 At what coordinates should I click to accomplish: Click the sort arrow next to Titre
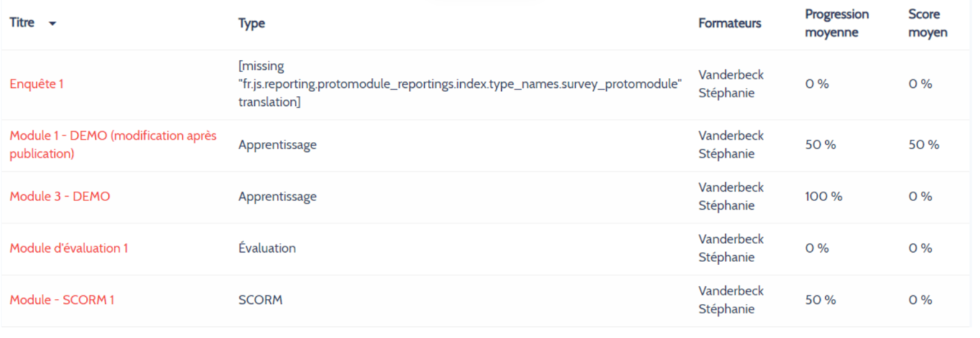52,24
